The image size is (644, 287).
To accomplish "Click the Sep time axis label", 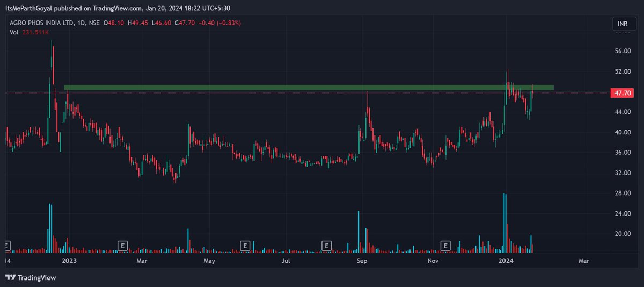I will (x=362, y=261).
